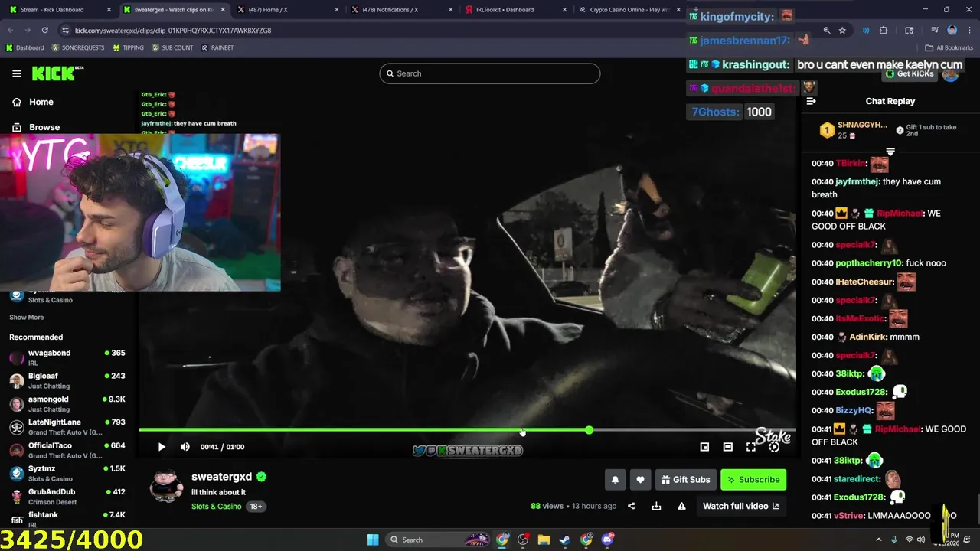Open SONGREQUESTS bookmark
The image size is (980, 551).
[x=77, y=47]
